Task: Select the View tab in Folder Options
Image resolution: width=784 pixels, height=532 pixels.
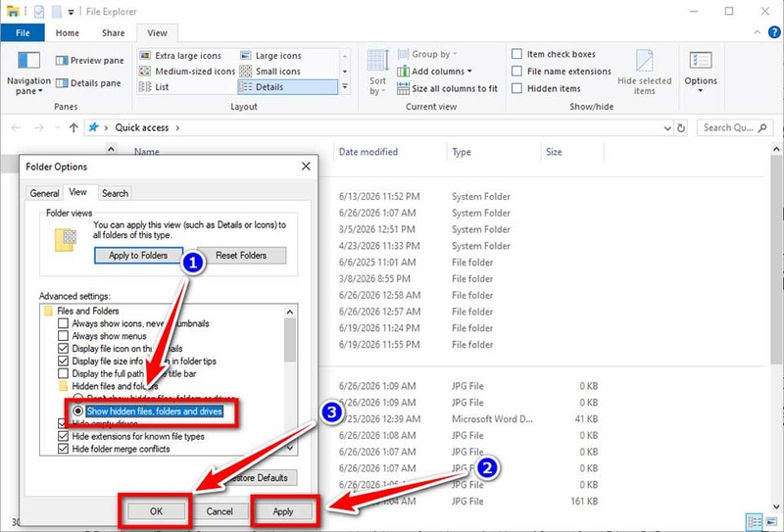Action: pyautogui.click(x=77, y=192)
